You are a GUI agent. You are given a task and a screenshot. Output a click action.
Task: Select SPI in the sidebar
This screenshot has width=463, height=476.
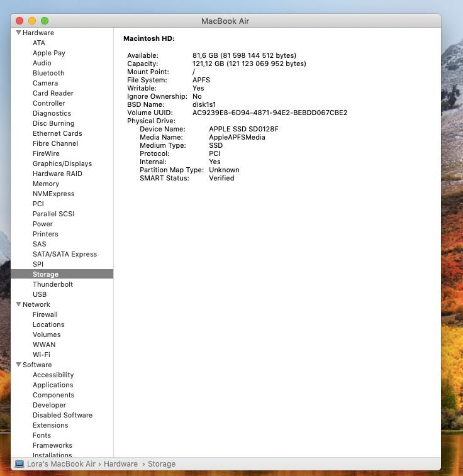click(38, 264)
